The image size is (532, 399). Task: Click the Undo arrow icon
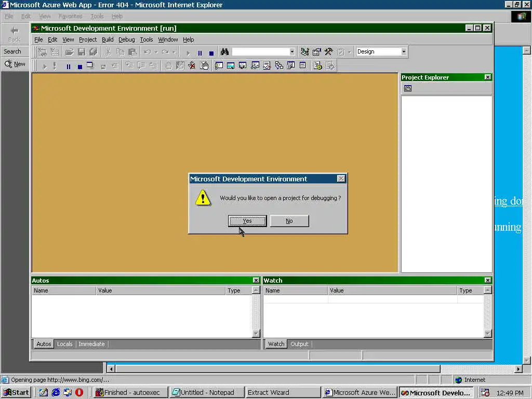point(147,52)
